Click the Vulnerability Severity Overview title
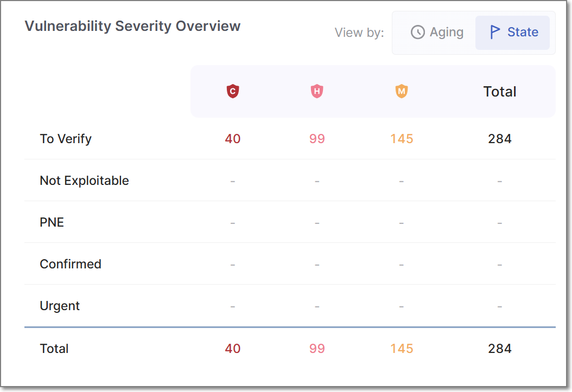The width and height of the screenshot is (572, 392). coord(132,26)
